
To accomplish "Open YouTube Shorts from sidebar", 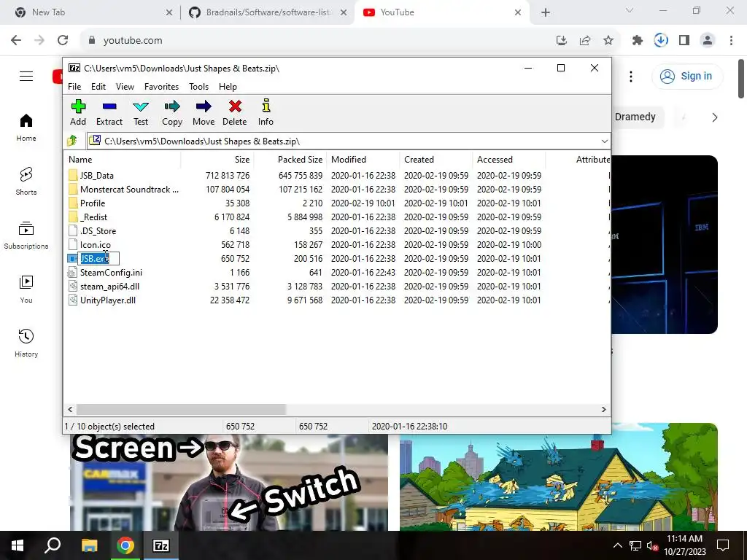I will (26, 182).
